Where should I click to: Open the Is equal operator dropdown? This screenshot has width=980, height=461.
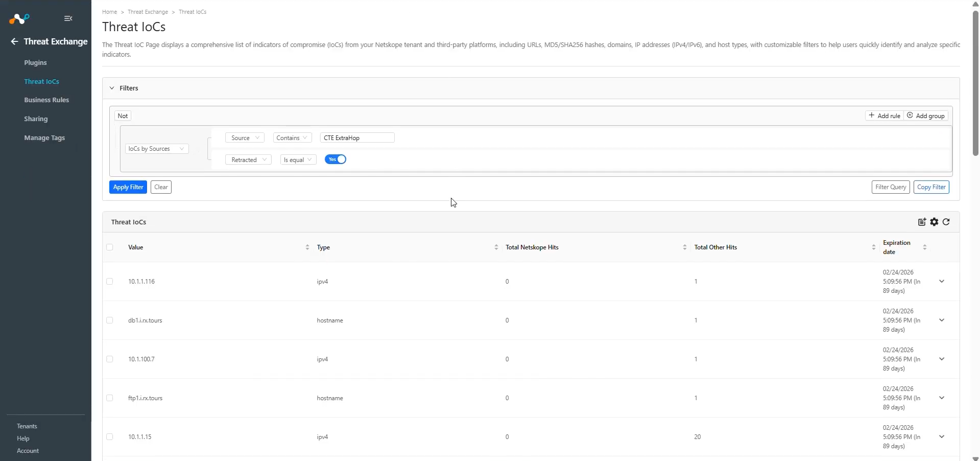pos(298,160)
